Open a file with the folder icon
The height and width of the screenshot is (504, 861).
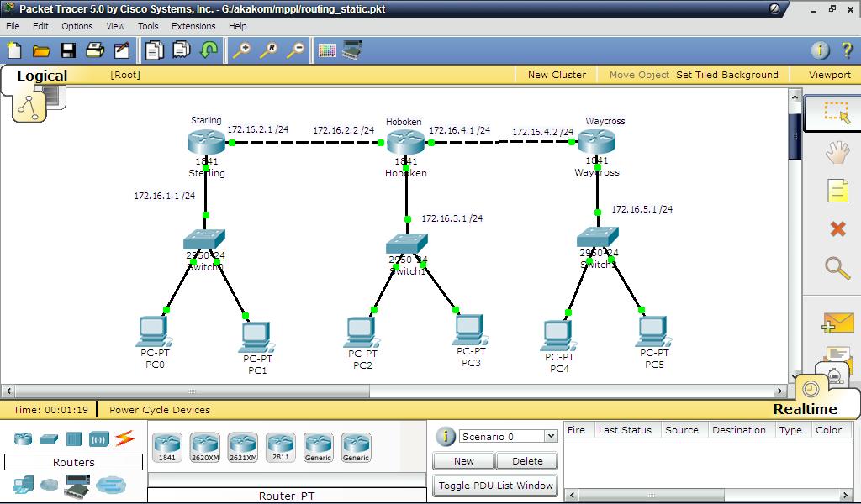[x=41, y=51]
